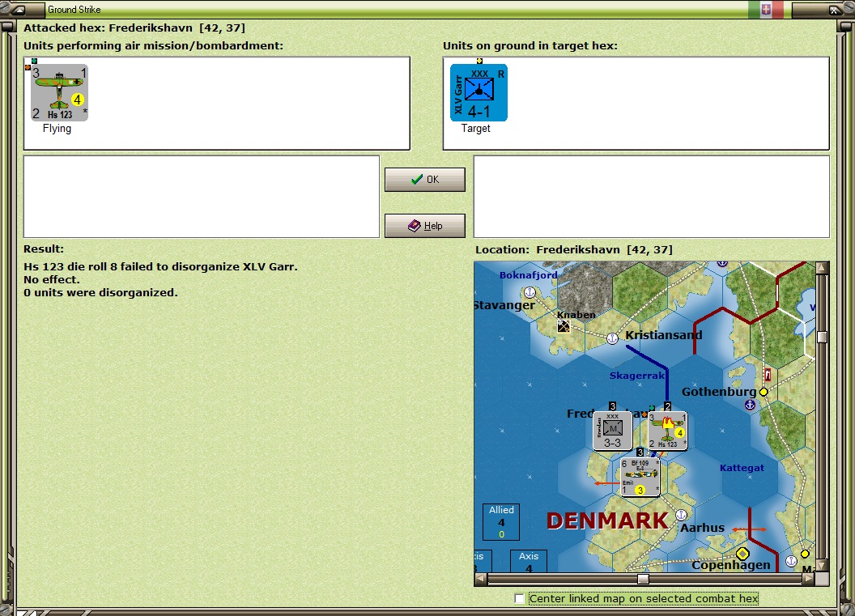
Task: Click the Knaben resource icon on map
Action: [564, 326]
